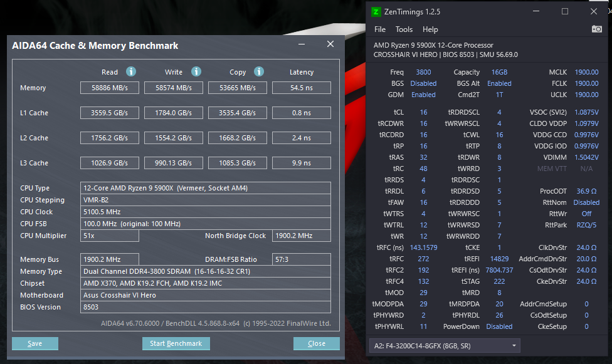612x364 pixels.
Task: Save the AIDA64 benchmark results
Action: (34, 343)
